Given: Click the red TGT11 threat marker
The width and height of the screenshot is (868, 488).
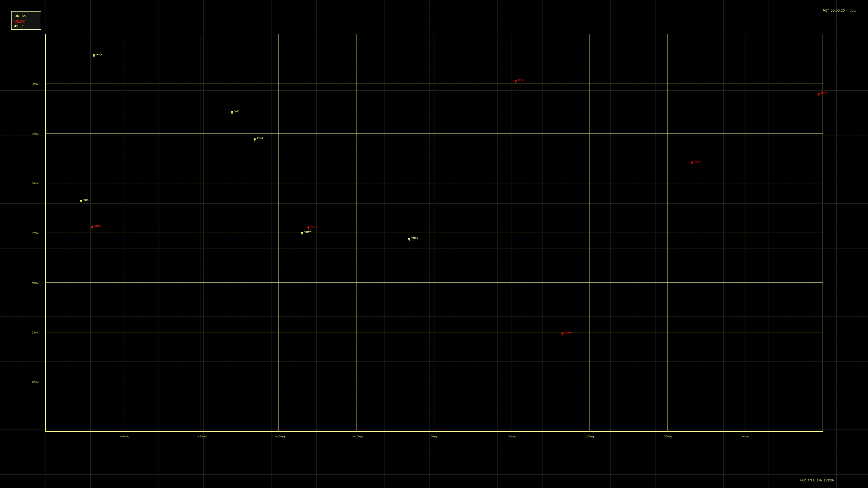Looking at the screenshot, I should coord(516,81).
